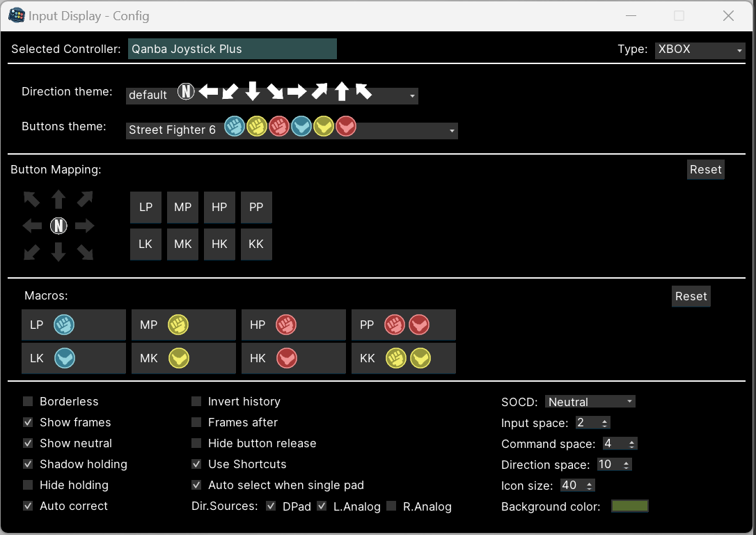Viewport: 756px width, 535px height.
Task: Select the LK macro blue kick icon
Action: 64,359
